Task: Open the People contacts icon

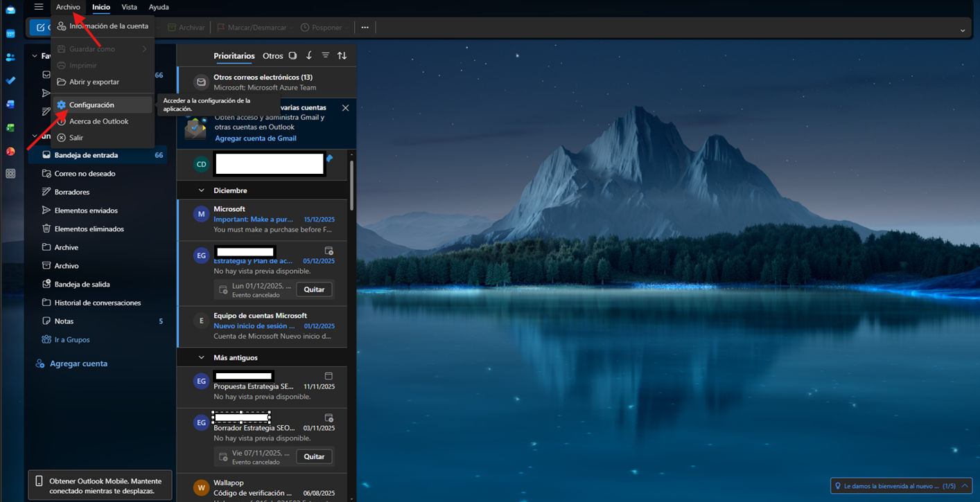Action: point(10,57)
